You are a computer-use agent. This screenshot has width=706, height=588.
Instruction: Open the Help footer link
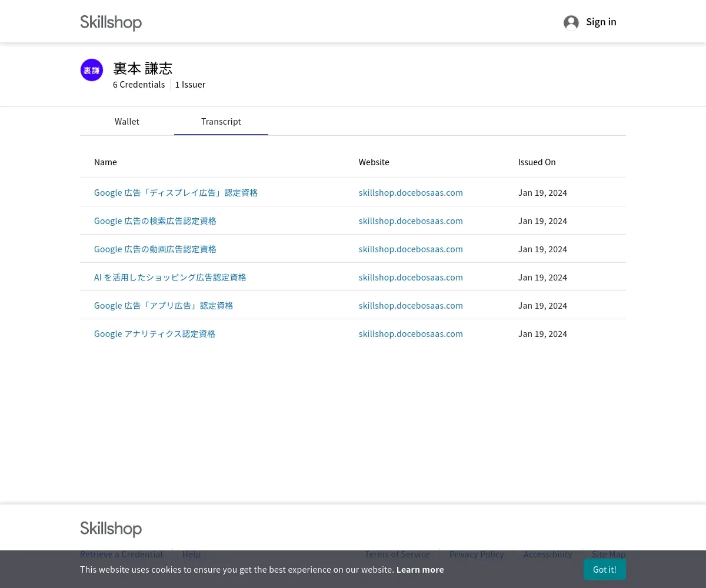[x=191, y=554]
